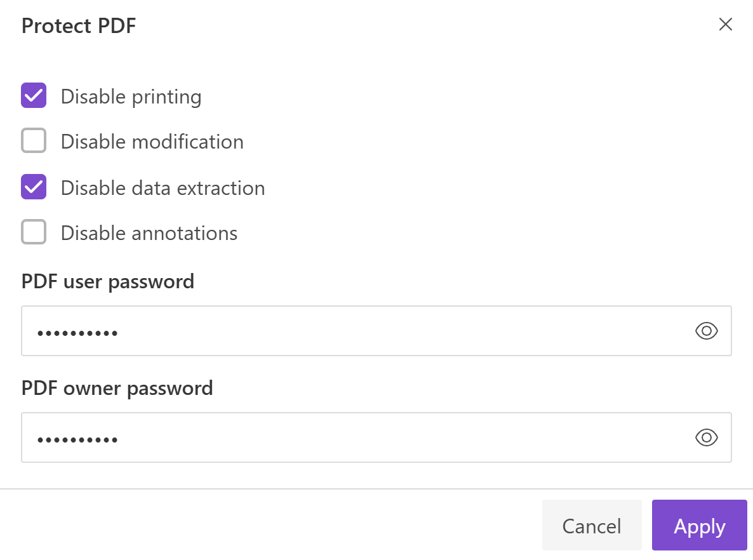
Task: Click the Disable printing label text
Action: pos(131,96)
